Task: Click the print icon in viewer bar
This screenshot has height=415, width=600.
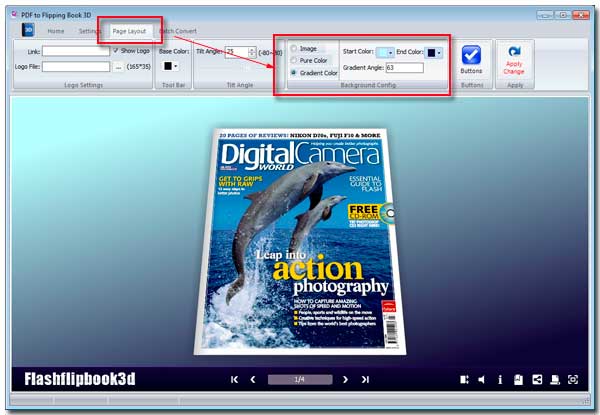Action: pos(555,379)
